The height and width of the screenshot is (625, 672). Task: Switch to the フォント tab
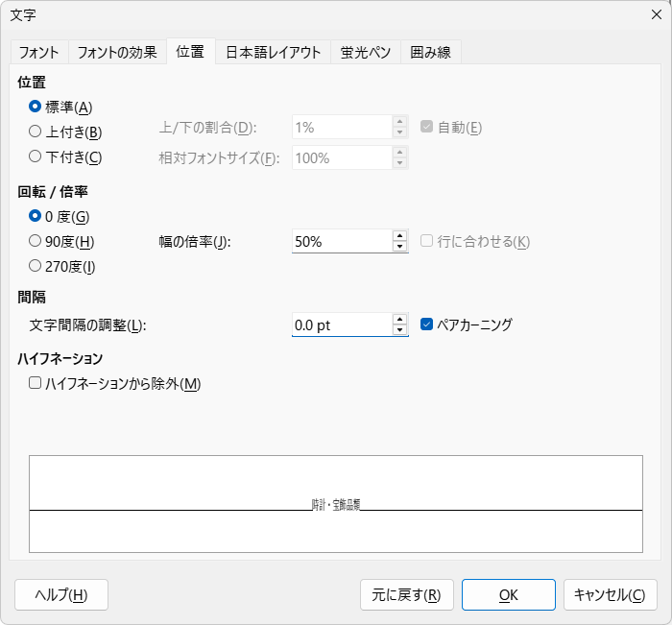point(39,53)
